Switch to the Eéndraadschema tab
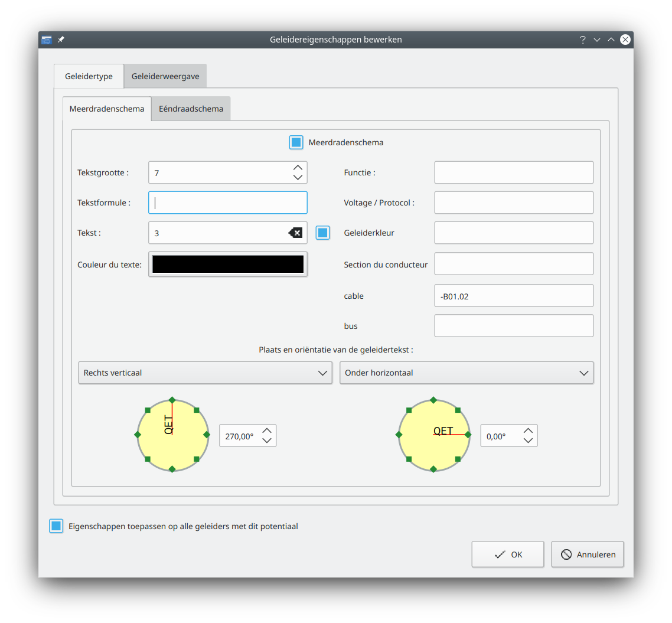 click(191, 109)
